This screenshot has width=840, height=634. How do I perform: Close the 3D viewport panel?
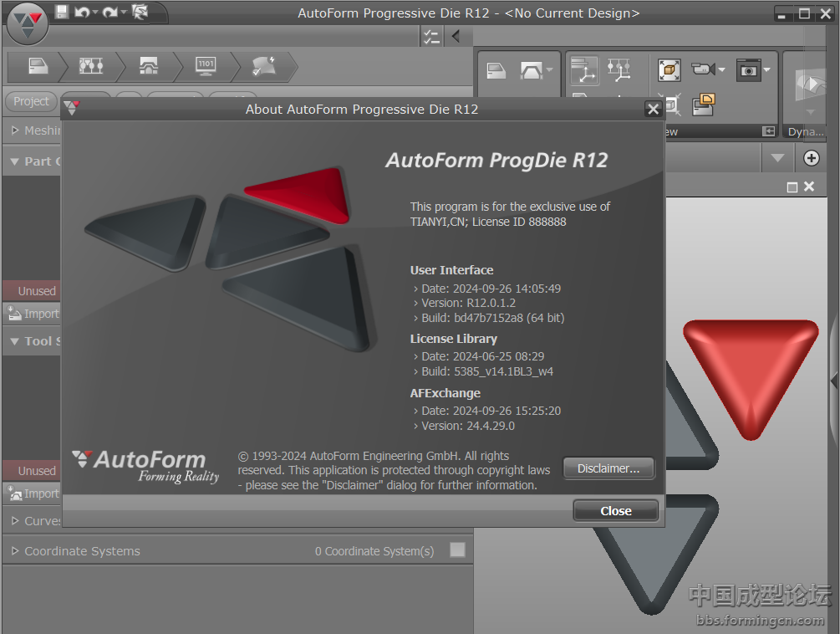pos(809,187)
